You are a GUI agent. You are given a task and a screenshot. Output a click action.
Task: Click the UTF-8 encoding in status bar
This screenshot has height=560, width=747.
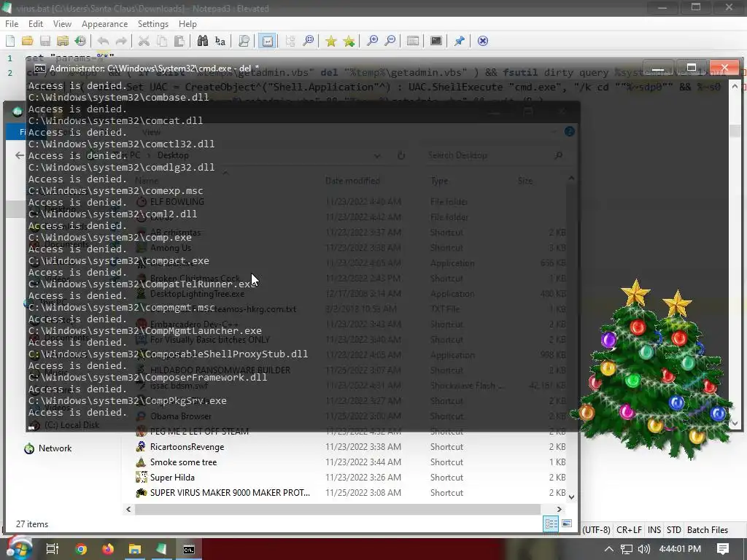pyautogui.click(x=596, y=529)
